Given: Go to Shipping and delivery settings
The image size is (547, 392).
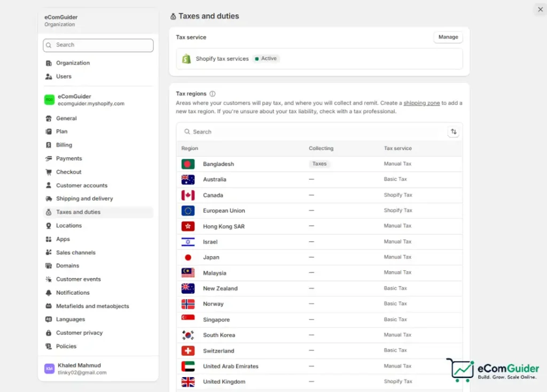Looking at the screenshot, I should coord(98,199).
